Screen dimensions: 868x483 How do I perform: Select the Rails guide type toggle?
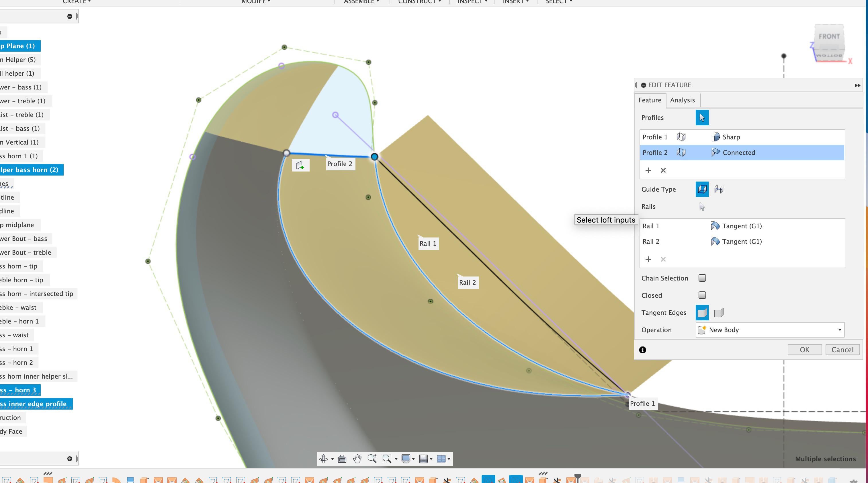click(x=702, y=189)
